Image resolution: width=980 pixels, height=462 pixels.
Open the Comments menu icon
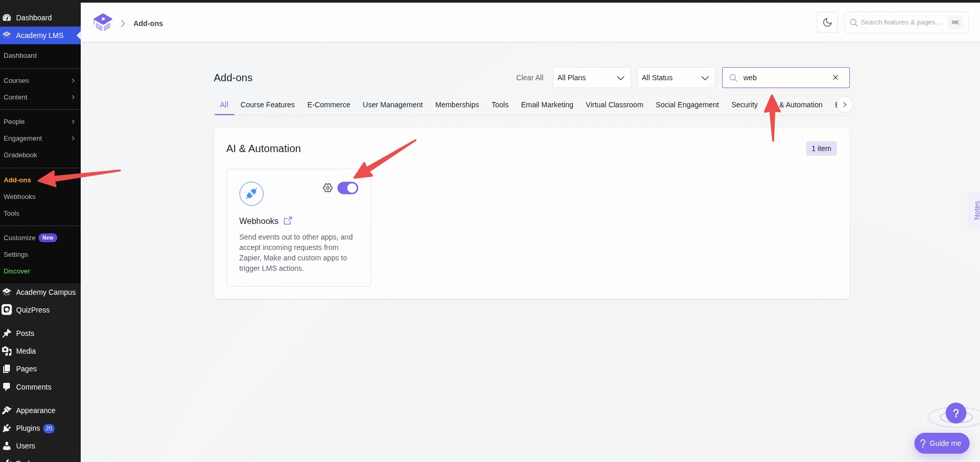(x=7, y=387)
